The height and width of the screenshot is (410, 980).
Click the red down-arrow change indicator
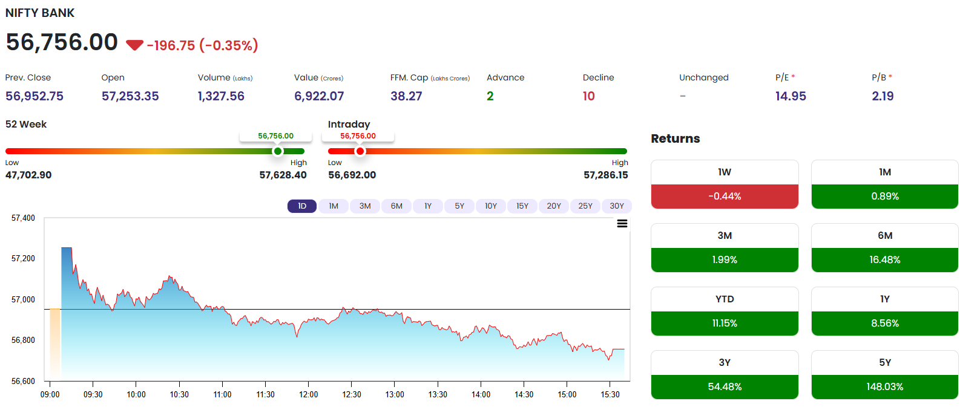click(x=134, y=45)
